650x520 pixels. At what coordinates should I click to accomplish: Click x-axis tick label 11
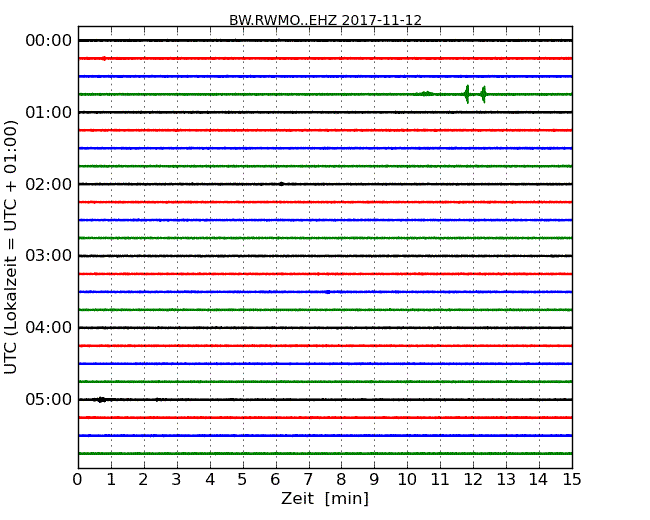point(440,480)
